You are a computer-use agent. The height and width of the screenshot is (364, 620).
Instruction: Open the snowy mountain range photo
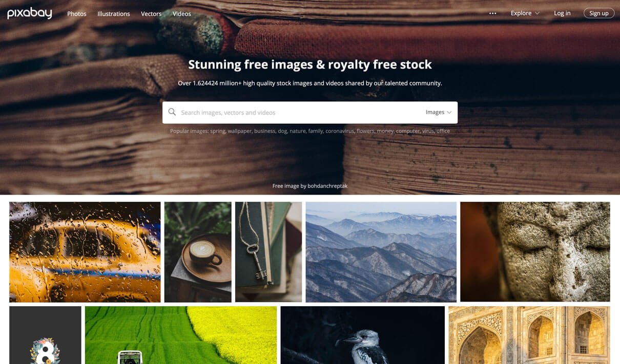pos(381,252)
